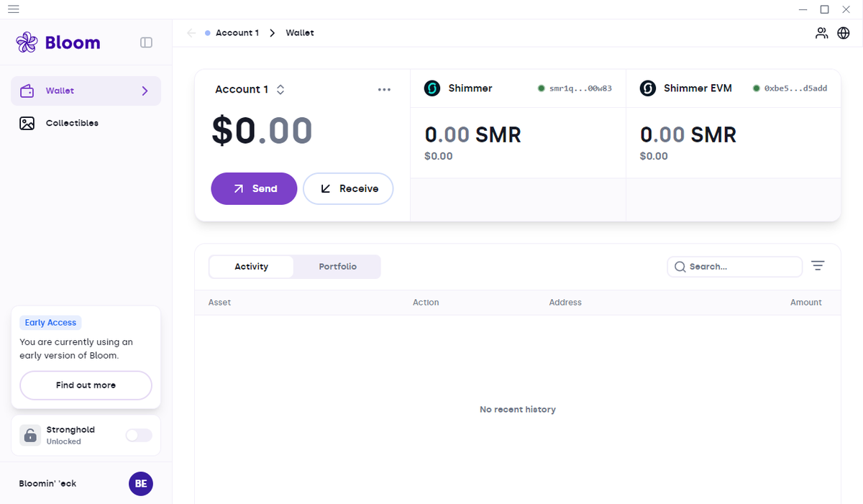The image size is (863, 504).
Task: Open the BE profile avatar
Action: pos(141,484)
